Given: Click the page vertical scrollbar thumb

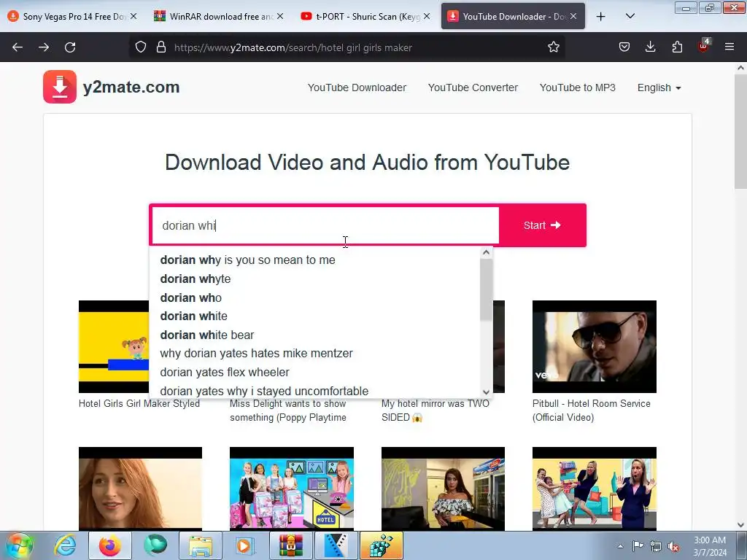Looking at the screenshot, I should click(x=740, y=131).
